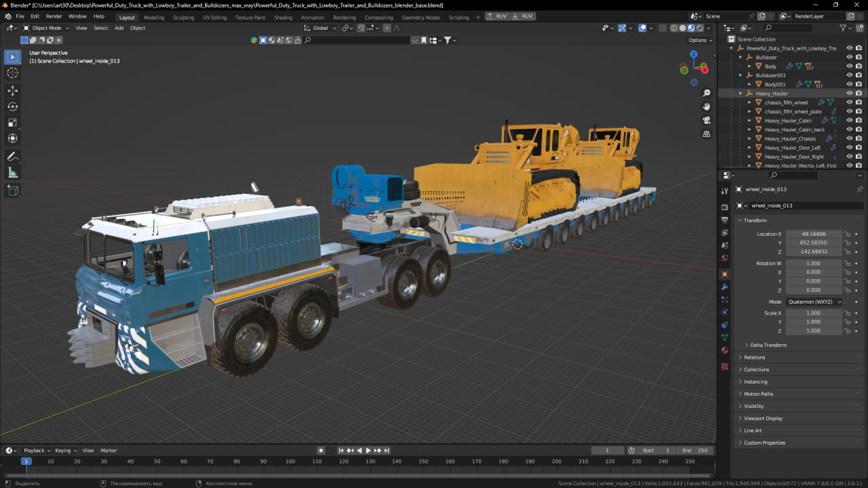Hide chassis_fifth_wheel object via eye icon
This screenshot has height=488, width=868.
[849, 102]
